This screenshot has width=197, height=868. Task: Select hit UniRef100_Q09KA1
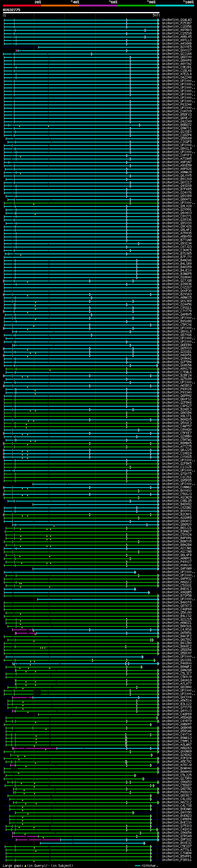click(x=177, y=358)
